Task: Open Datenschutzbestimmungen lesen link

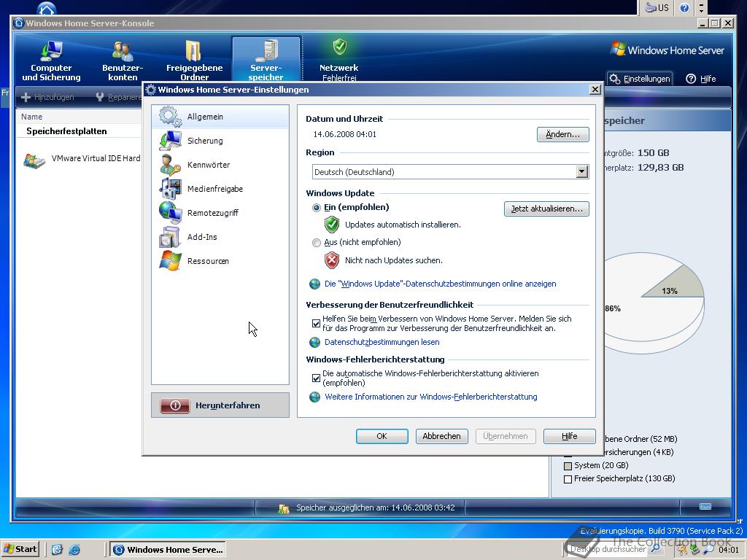Action: (382, 343)
